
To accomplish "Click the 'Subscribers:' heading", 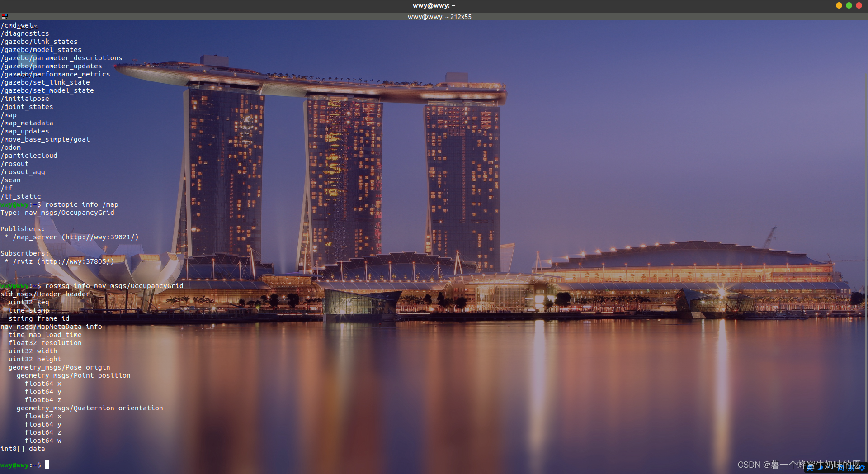I will pyautogui.click(x=25, y=253).
